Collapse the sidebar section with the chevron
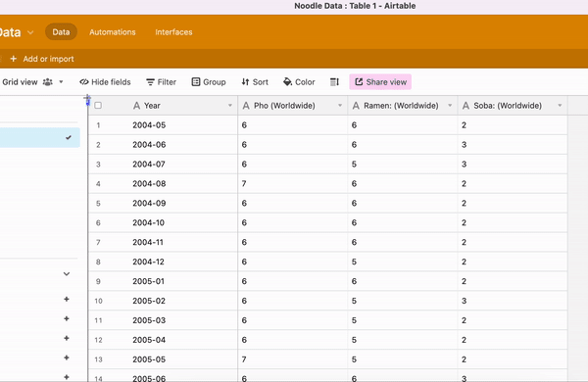Screen dimensions: 588x382 [x=67, y=273]
